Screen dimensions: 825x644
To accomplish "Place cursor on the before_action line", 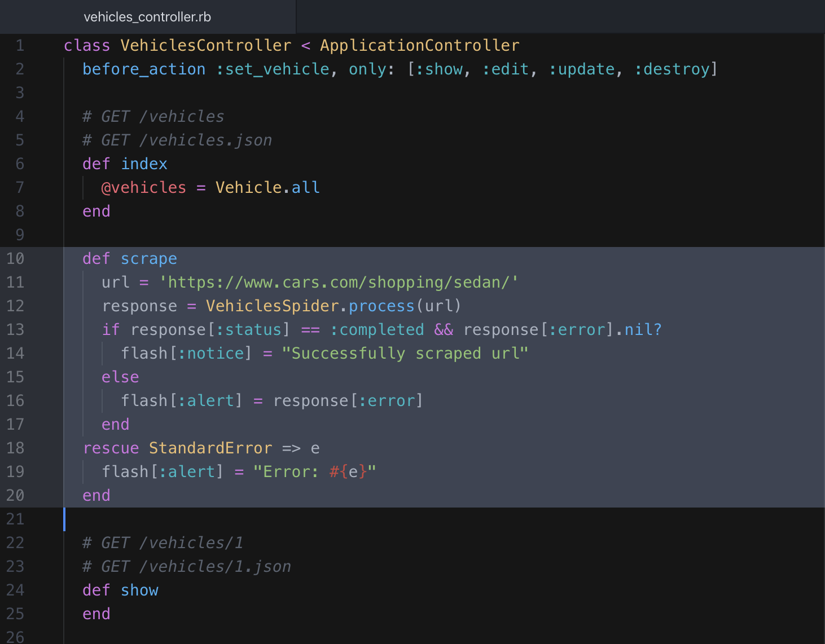I will point(144,69).
